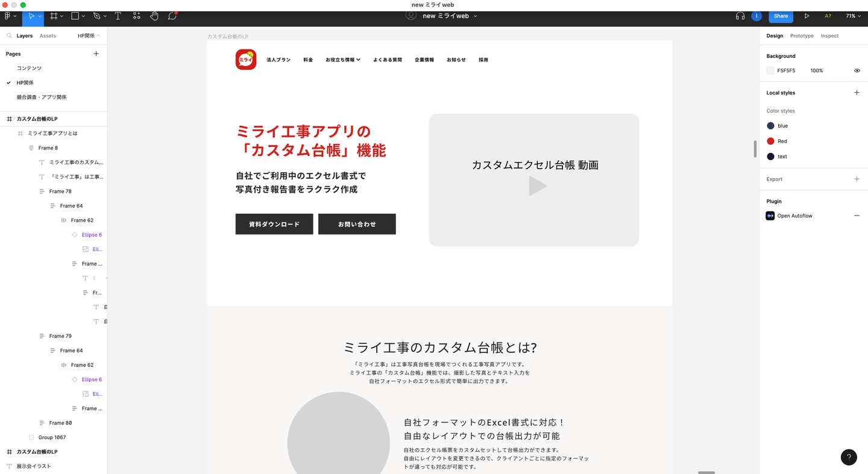868x474 pixels.
Task: Open the お役立ち情報 dropdown in the canvas
Action: pos(343,60)
